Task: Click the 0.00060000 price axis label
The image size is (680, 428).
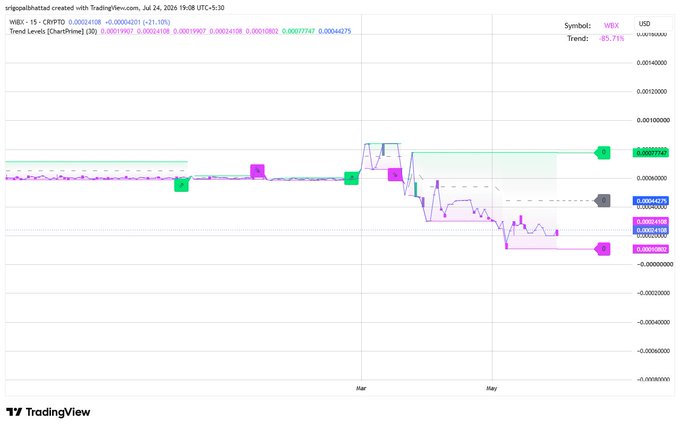Action: (652, 178)
